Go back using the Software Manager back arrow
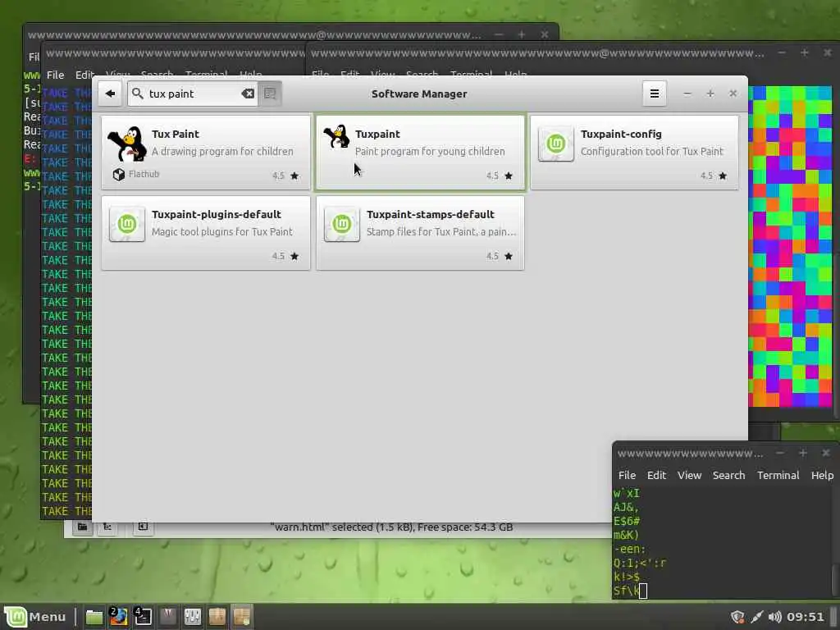Image resolution: width=840 pixels, height=630 pixels. (x=111, y=94)
